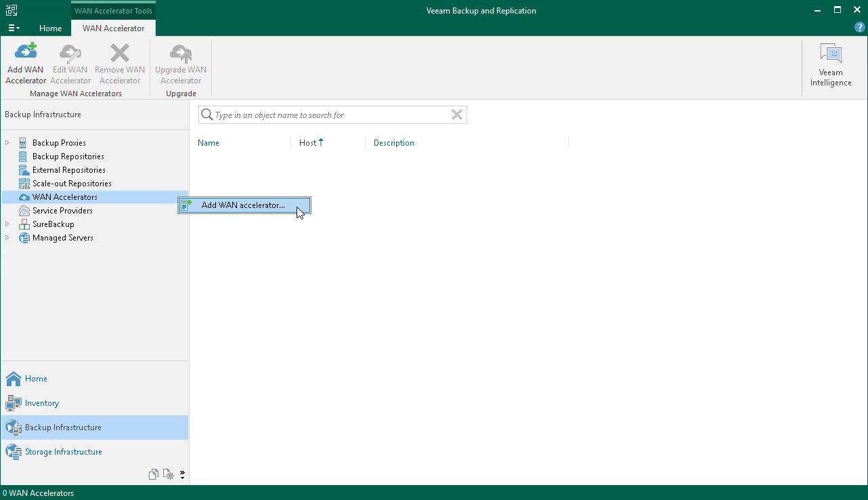Image resolution: width=868 pixels, height=500 pixels.
Task: Select SureBackup in the tree
Action: coord(53,224)
